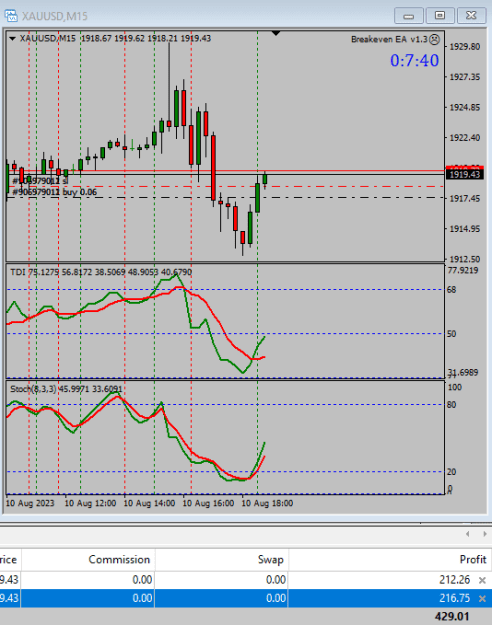
Task: Click the 80 level label in Stochastic
Action: [x=451, y=405]
